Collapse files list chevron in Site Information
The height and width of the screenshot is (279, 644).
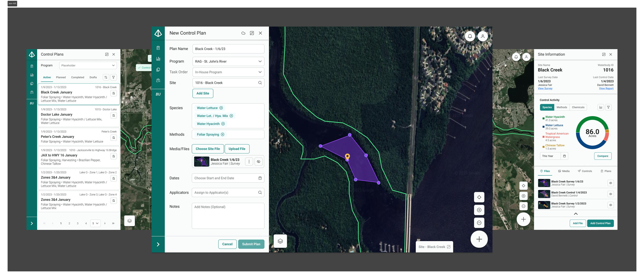click(575, 214)
